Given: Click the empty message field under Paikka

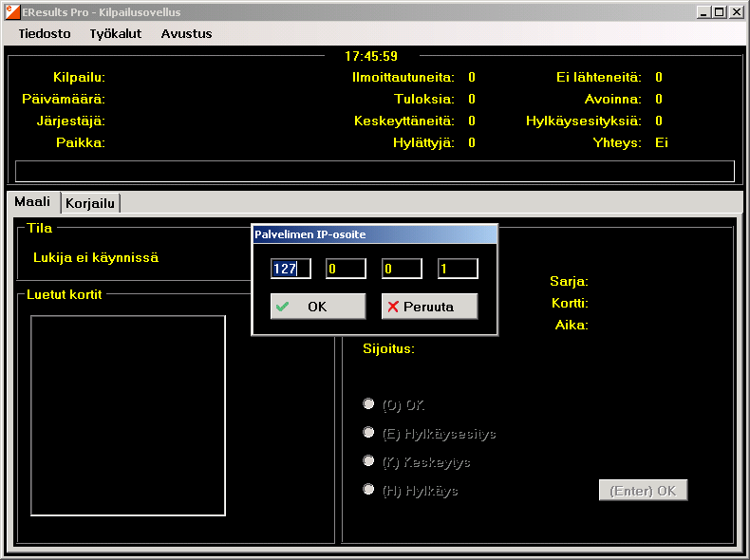Looking at the screenshot, I should point(375,171).
